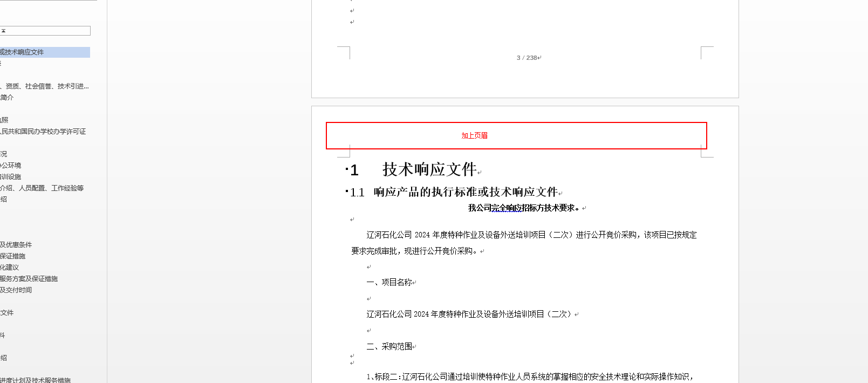Select the '训设施' outline entry
This screenshot has width=868, height=383.
click(11, 177)
